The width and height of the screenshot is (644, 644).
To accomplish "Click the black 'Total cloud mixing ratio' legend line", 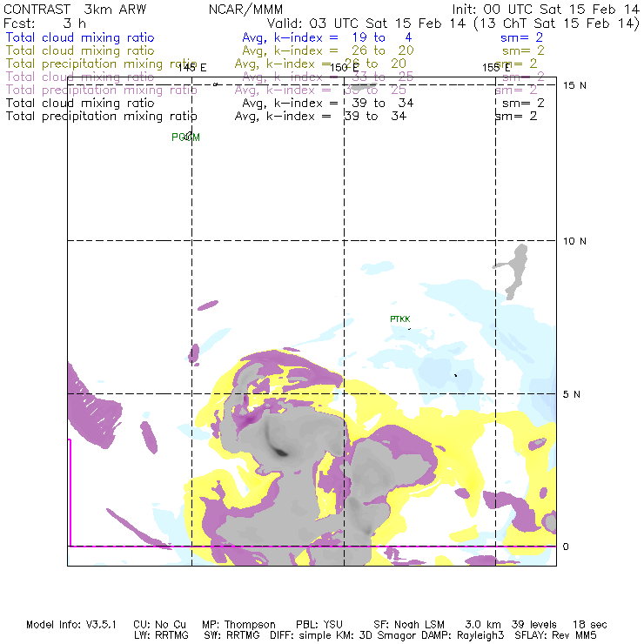I will (x=80, y=103).
